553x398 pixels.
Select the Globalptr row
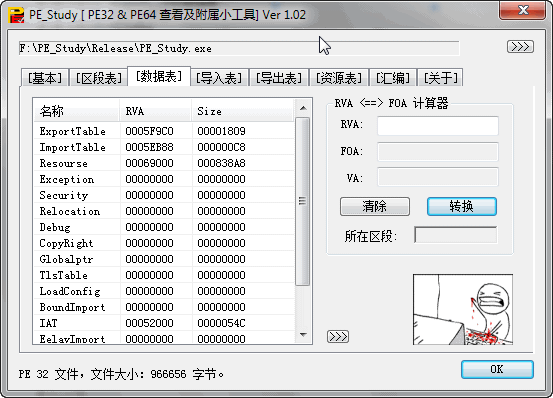click(x=164, y=259)
